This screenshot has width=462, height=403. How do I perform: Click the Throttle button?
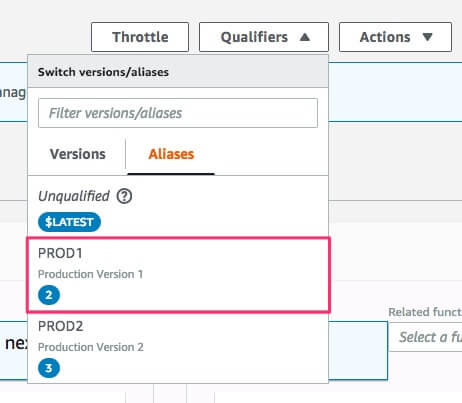(140, 37)
